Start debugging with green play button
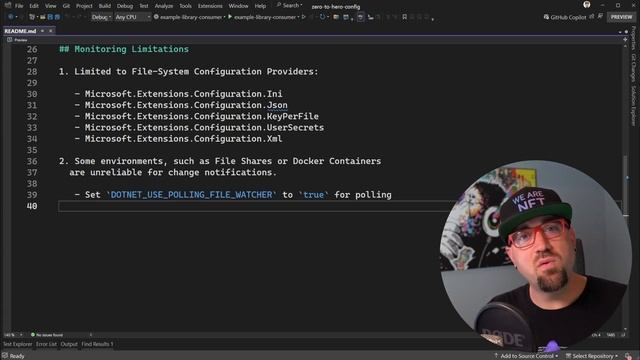 pyautogui.click(x=230, y=17)
